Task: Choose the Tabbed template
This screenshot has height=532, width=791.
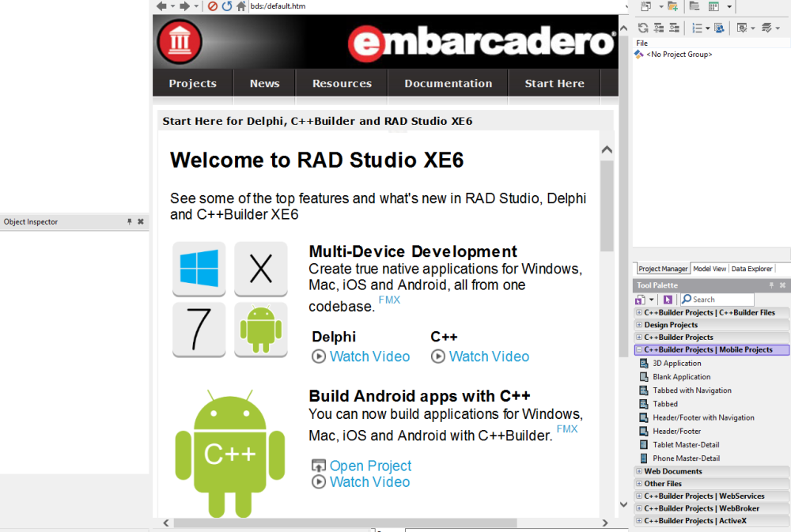Action: 665,404
